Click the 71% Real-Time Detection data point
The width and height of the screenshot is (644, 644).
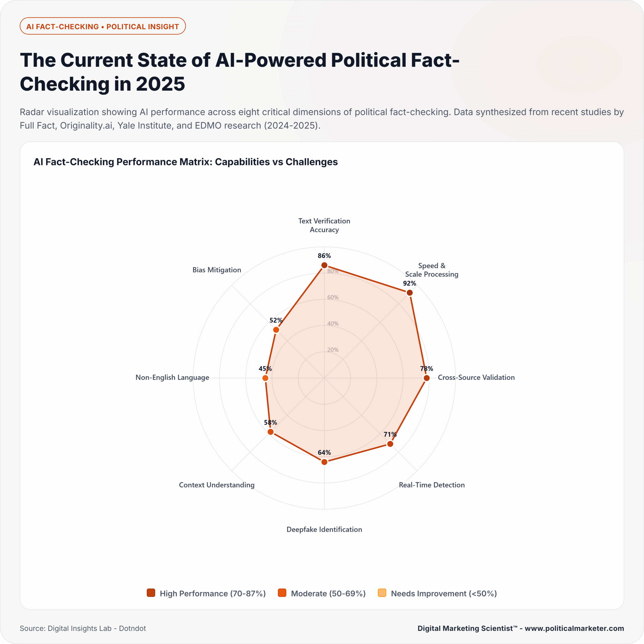point(390,444)
